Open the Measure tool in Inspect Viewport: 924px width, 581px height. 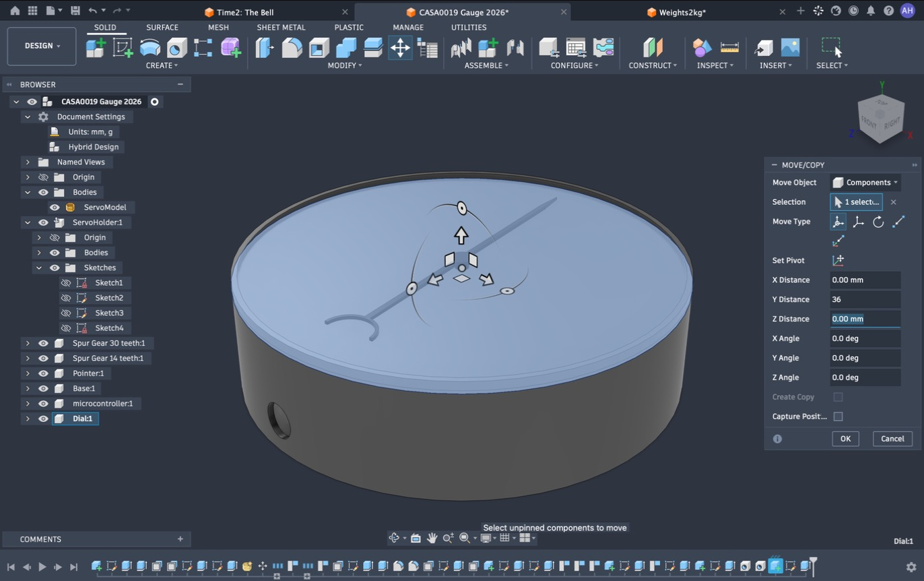(x=729, y=47)
